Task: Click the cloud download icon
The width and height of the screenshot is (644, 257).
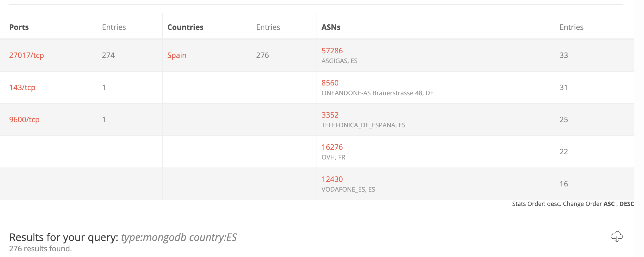Action: click(x=616, y=237)
